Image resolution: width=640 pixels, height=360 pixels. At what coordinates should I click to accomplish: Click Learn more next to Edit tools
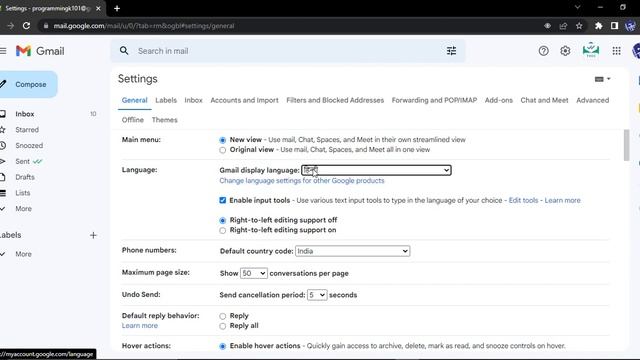(562, 200)
